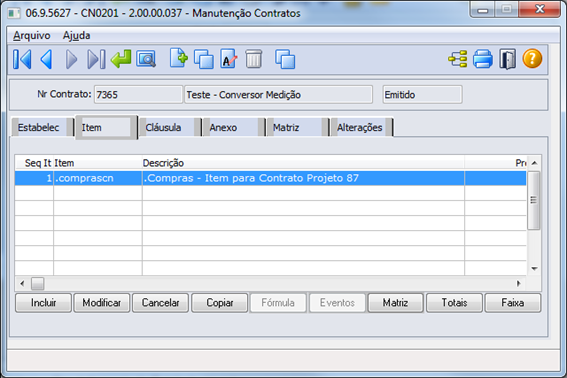Switch to the Estabelec tab
This screenshot has width=567, height=378.
[x=42, y=127]
